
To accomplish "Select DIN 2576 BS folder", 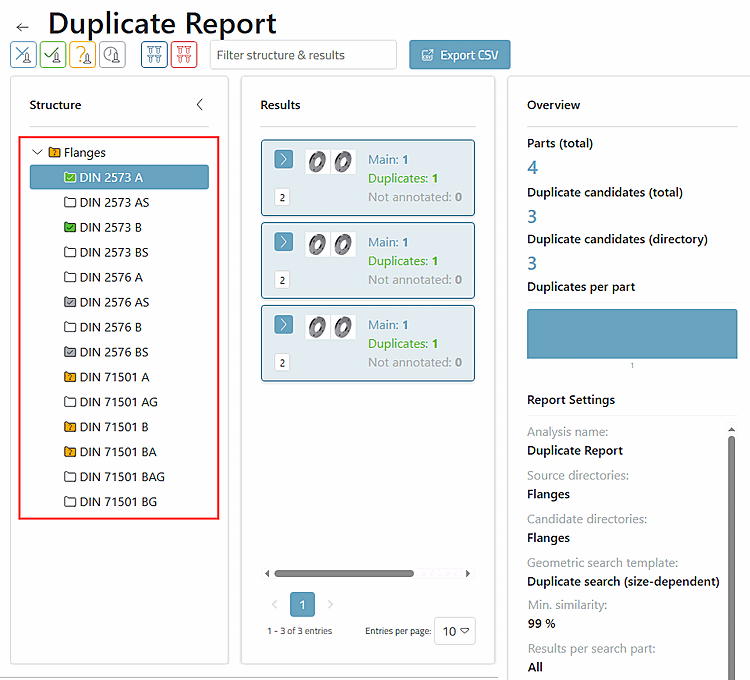I will pos(106,352).
